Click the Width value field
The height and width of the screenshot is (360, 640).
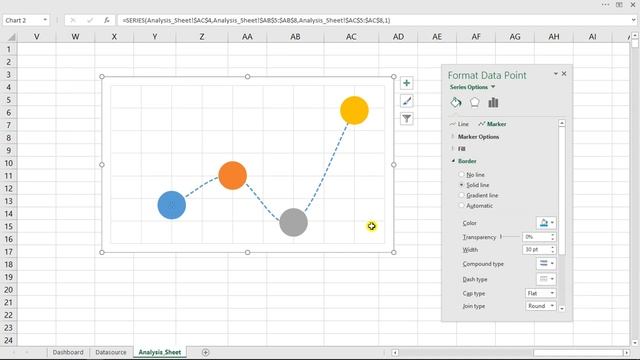point(536,249)
